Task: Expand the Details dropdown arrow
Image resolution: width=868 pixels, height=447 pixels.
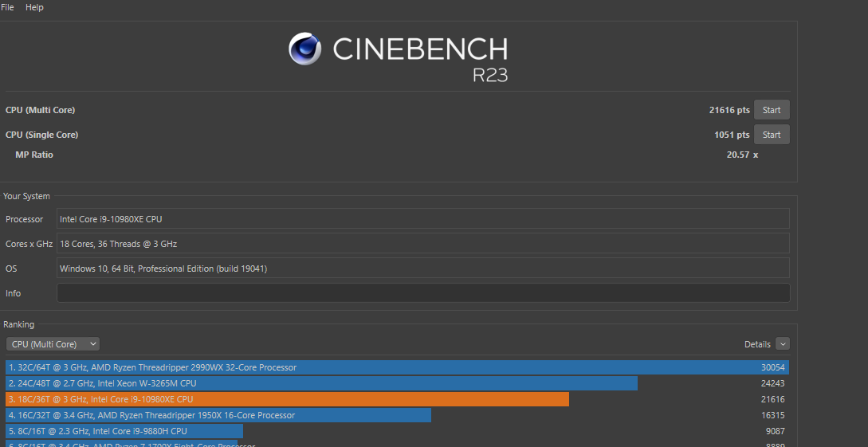Action: (782, 344)
